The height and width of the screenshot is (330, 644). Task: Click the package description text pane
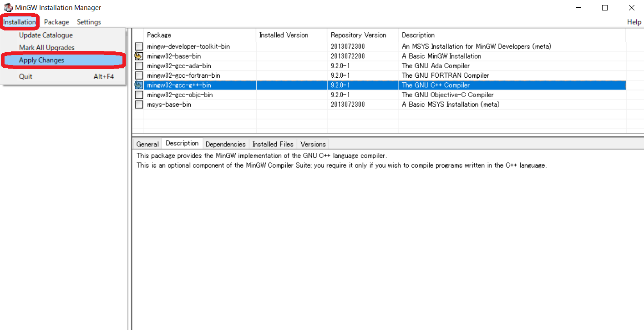coord(388,239)
